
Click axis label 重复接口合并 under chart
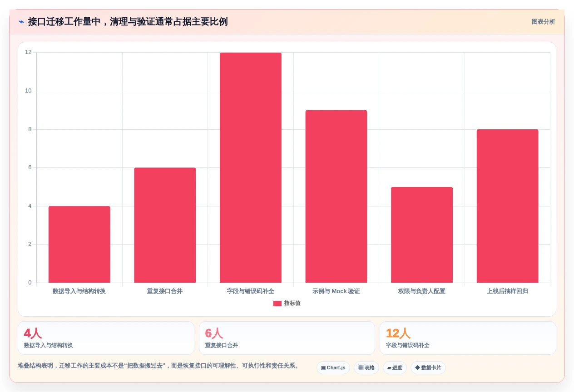[165, 291]
